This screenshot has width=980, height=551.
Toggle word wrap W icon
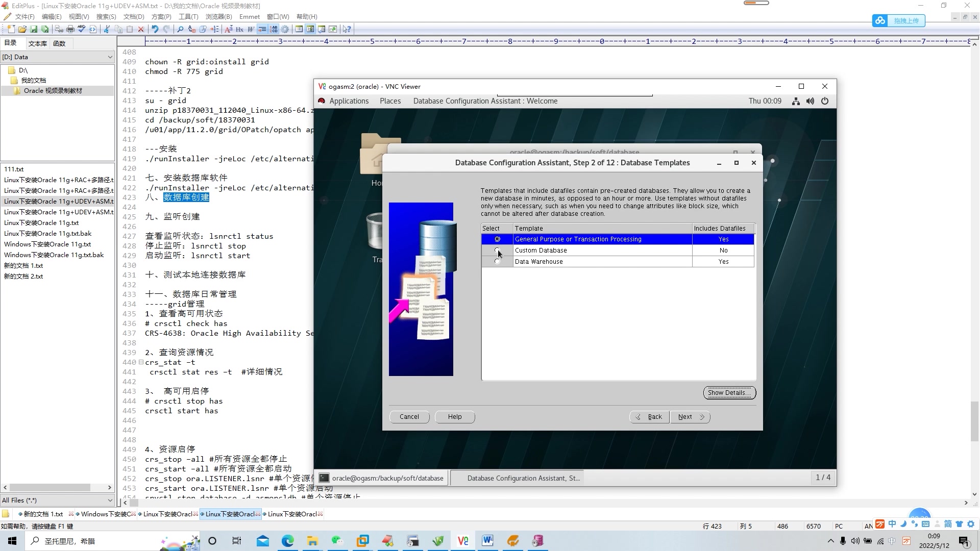click(251, 30)
